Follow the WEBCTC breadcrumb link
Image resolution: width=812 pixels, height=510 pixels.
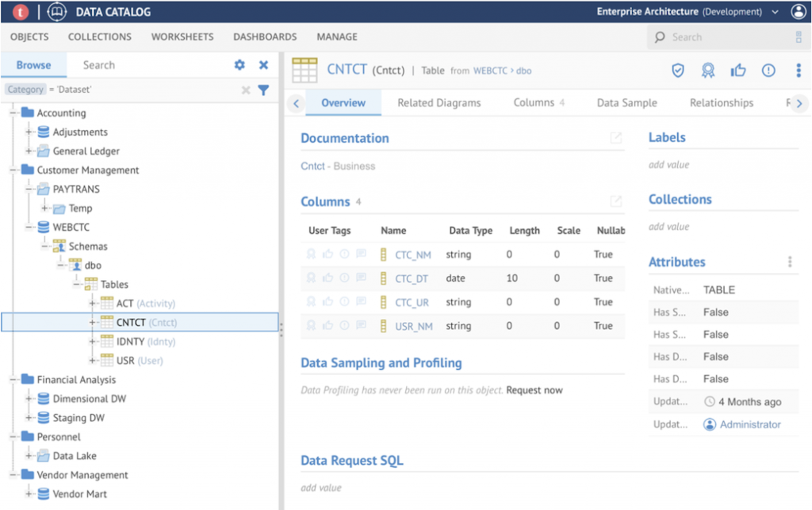click(490, 71)
